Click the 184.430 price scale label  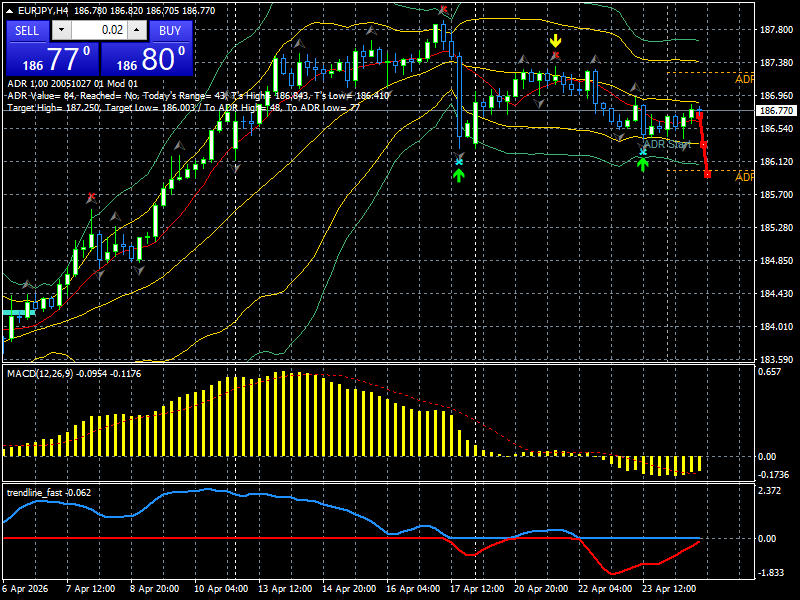pyautogui.click(x=777, y=293)
